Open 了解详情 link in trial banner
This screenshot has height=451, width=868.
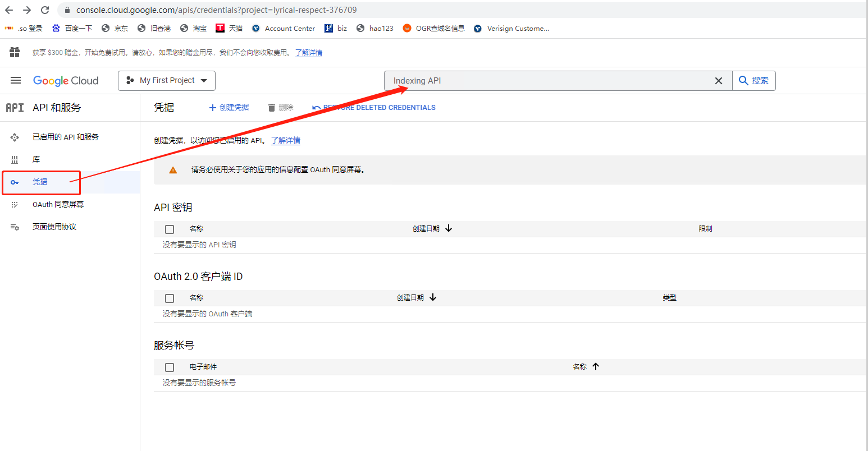pyautogui.click(x=309, y=53)
